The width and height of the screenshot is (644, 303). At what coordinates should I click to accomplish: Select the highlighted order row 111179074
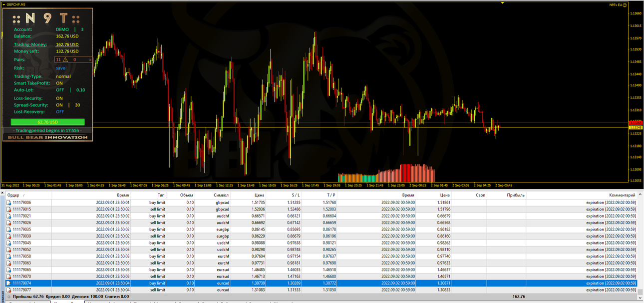coord(321,283)
